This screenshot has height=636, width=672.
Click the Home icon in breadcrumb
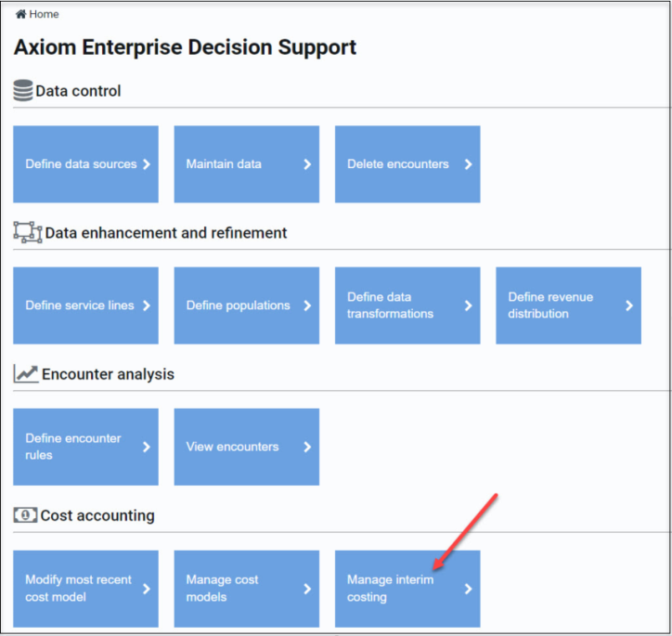point(20,14)
